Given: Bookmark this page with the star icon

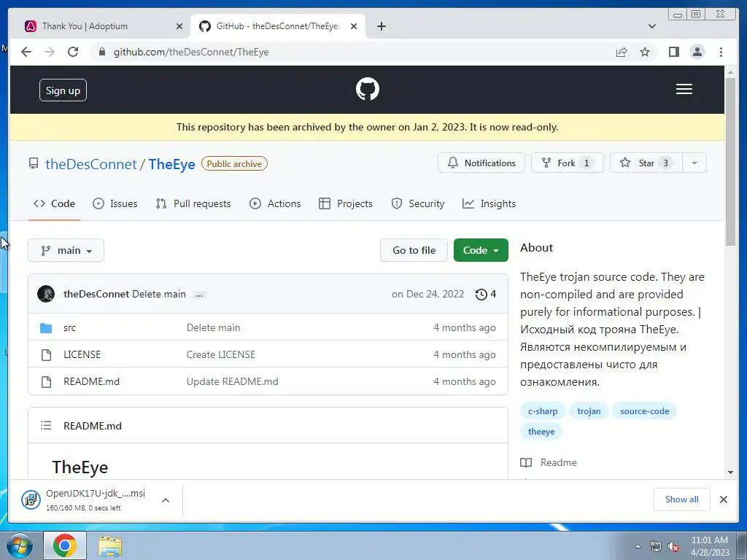Looking at the screenshot, I should pos(645,52).
